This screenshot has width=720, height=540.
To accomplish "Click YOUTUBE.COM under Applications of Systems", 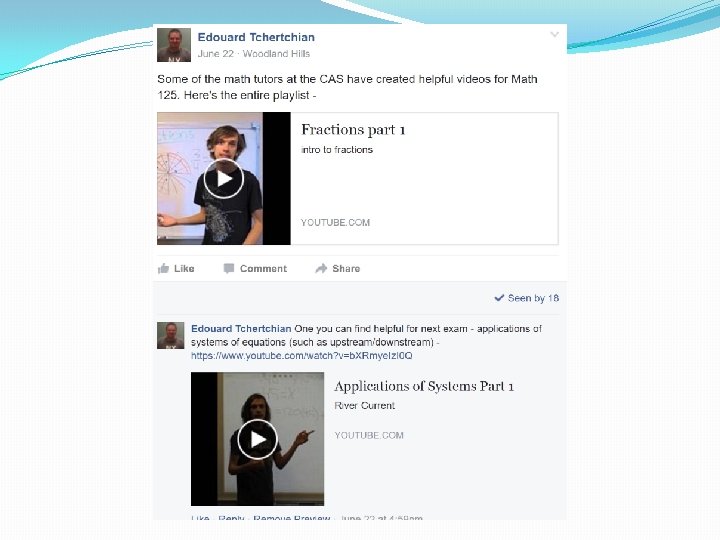I will tap(369, 435).
